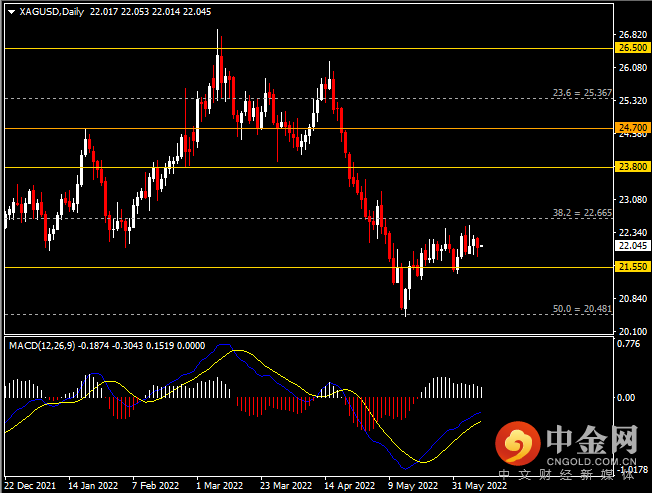Open the XAGUSD chart dropdown triangle
The image size is (652, 493).
12,12
